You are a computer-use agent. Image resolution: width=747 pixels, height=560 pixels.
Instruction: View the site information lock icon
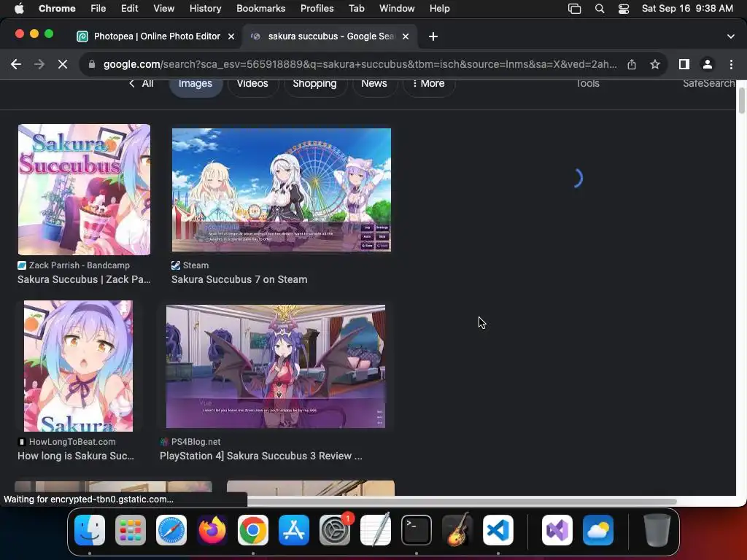pos(92,64)
